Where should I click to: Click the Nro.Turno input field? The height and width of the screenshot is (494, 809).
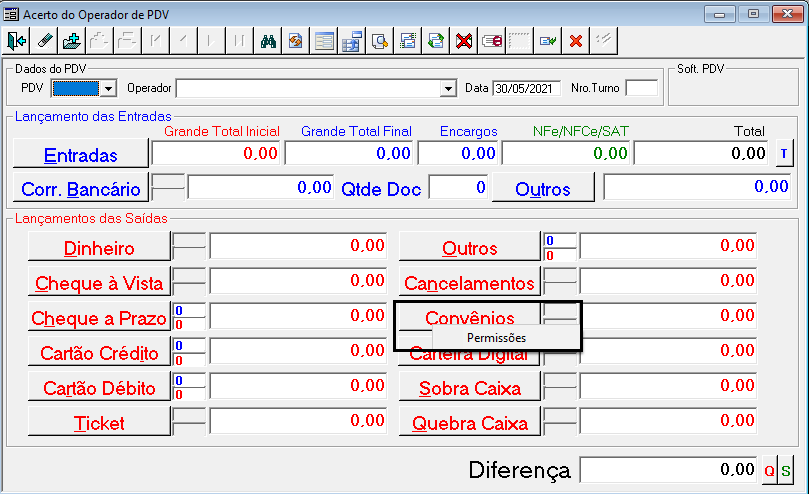642,88
